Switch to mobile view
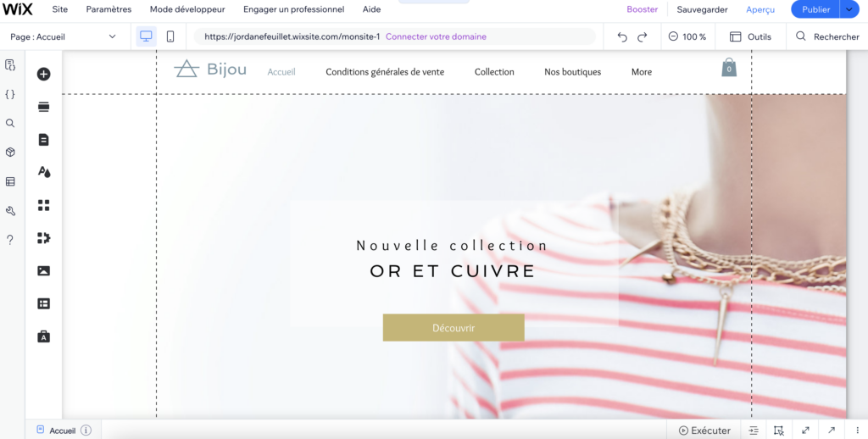The width and height of the screenshot is (868, 439). pos(170,36)
